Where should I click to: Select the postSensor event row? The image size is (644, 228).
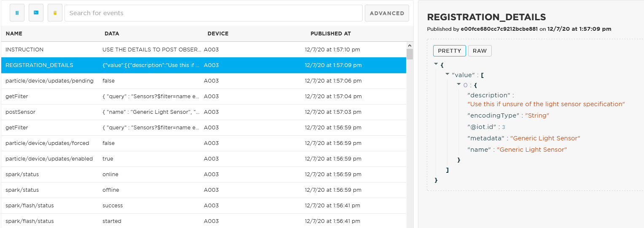pyautogui.click(x=204, y=112)
